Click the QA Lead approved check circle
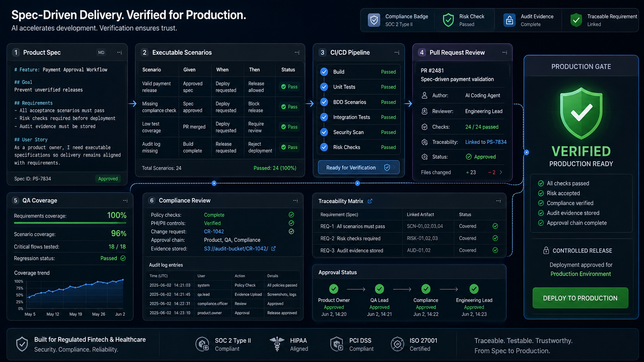This screenshot has height=362, width=644. [379, 289]
